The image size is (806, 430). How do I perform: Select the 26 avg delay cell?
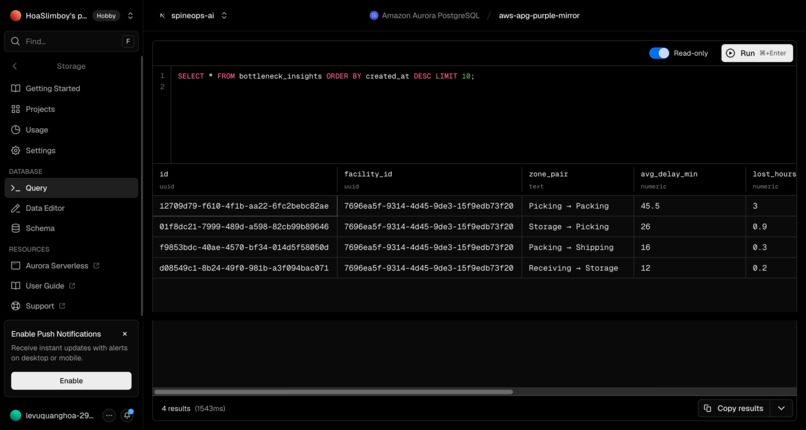point(690,227)
